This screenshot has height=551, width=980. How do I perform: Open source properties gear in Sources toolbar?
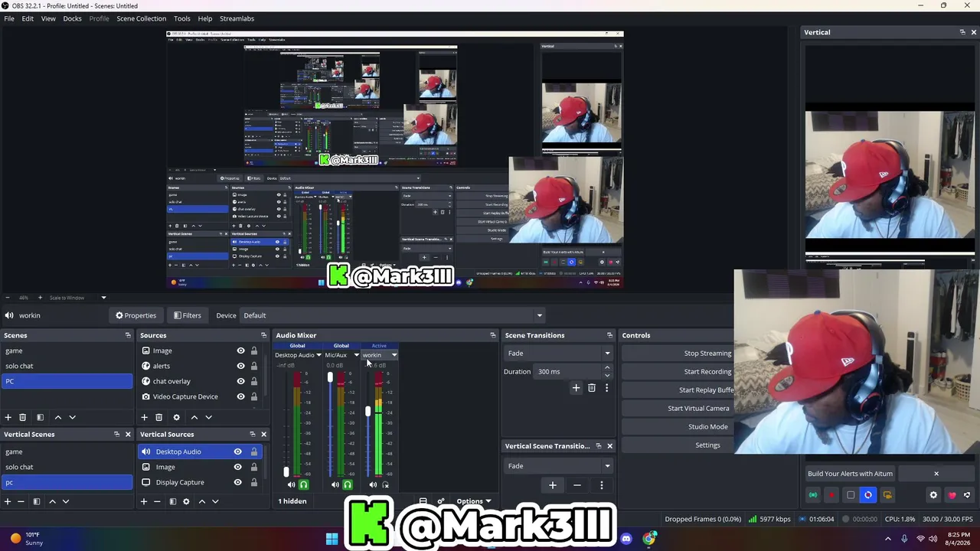click(x=176, y=417)
